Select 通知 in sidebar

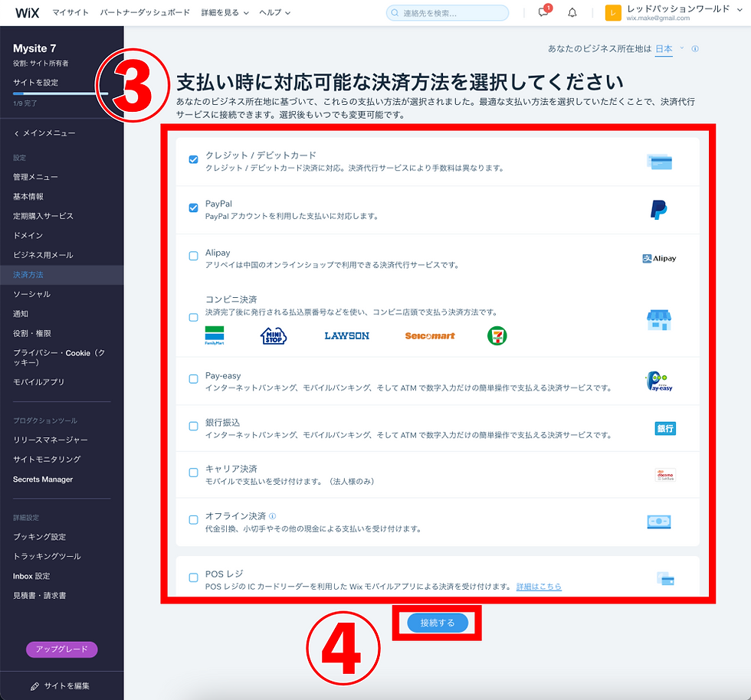21,314
